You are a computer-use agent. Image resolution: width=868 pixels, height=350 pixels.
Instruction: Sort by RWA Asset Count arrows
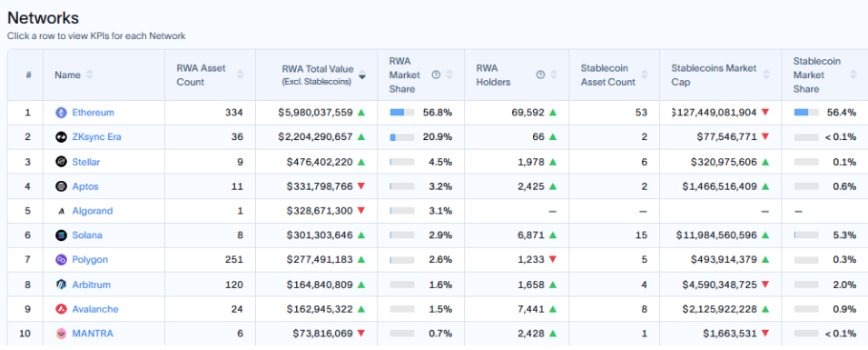coord(241,75)
